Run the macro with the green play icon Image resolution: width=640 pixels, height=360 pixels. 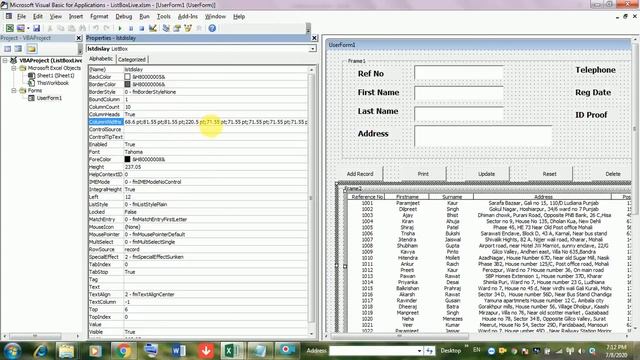(x=120, y=28)
